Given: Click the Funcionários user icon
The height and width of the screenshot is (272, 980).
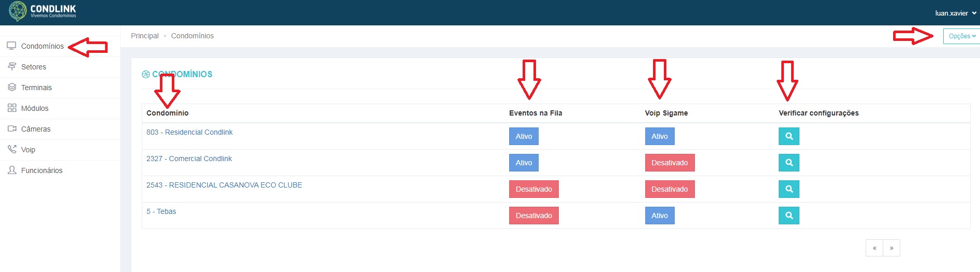Looking at the screenshot, I should pyautogui.click(x=12, y=170).
